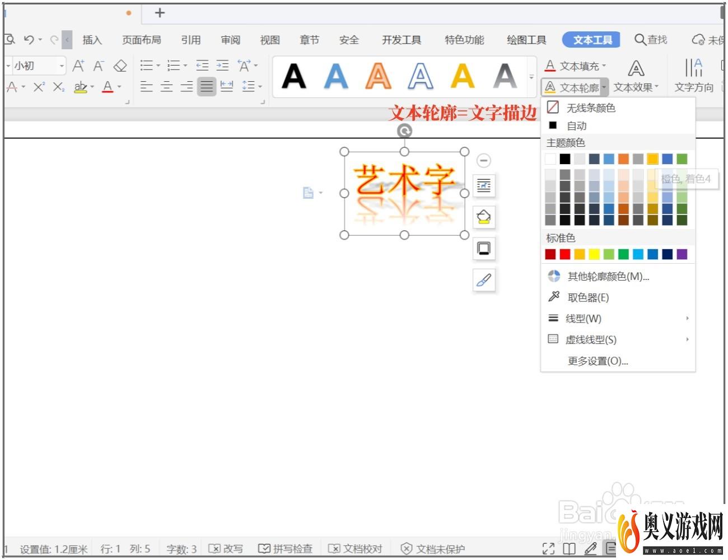Apply subscript formatting

[x=58, y=87]
